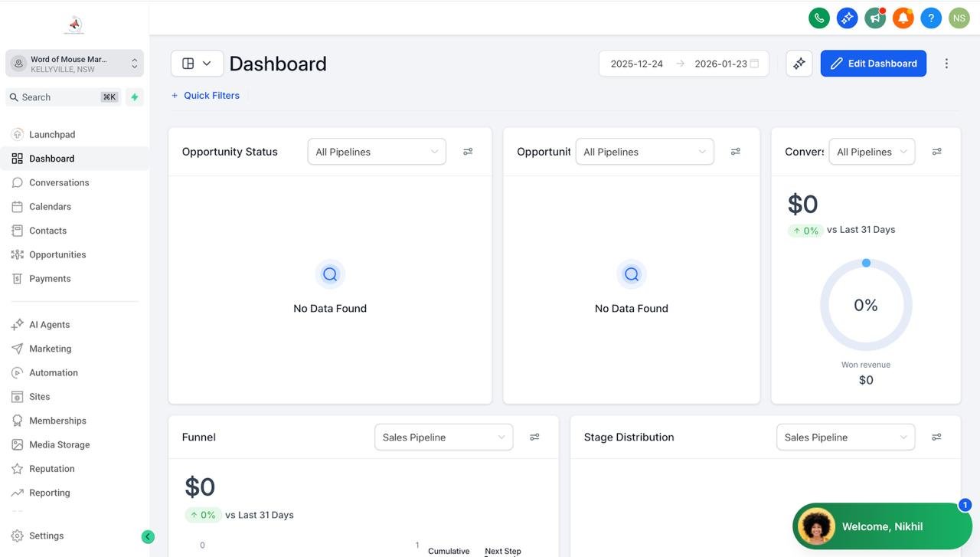Open the account switcher Word of Mouse

click(74, 64)
